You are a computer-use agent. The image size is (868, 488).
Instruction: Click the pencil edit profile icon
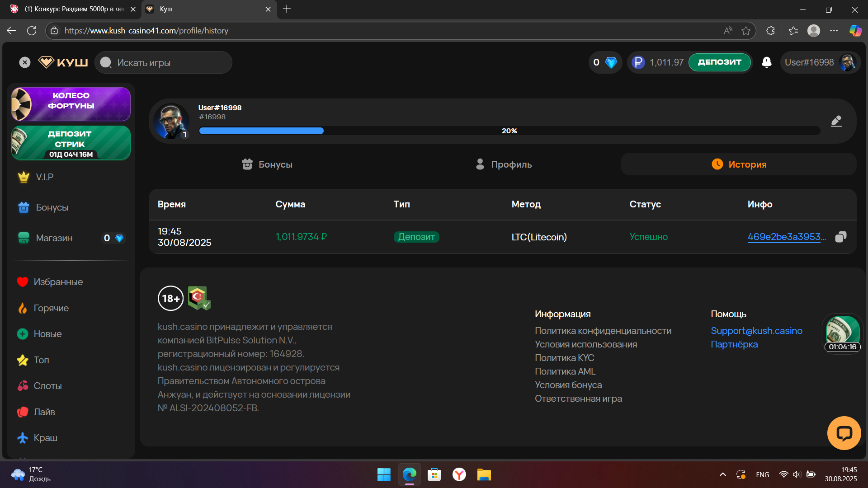pos(836,121)
